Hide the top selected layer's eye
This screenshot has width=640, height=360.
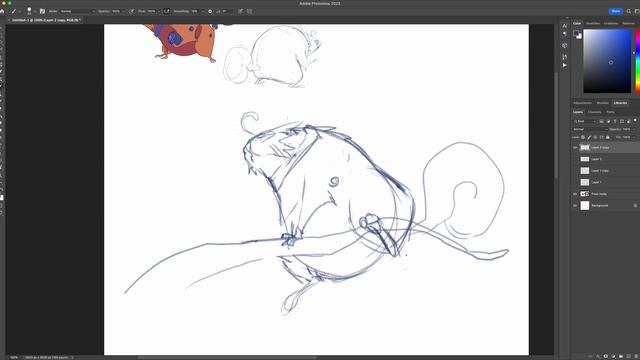tap(575, 147)
